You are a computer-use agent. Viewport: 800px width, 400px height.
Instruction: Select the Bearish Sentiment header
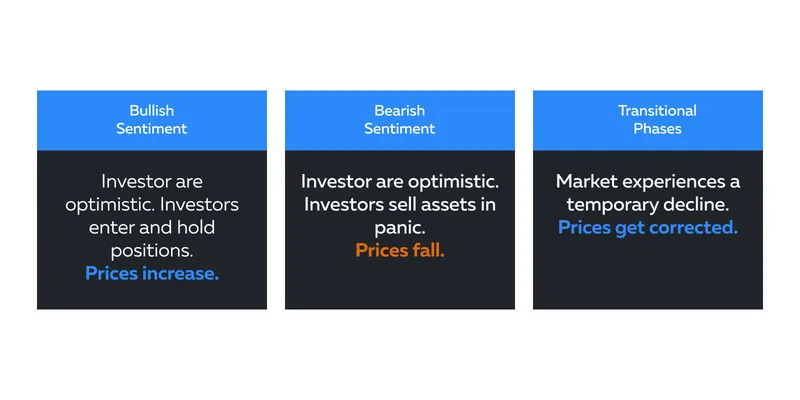tap(399, 120)
